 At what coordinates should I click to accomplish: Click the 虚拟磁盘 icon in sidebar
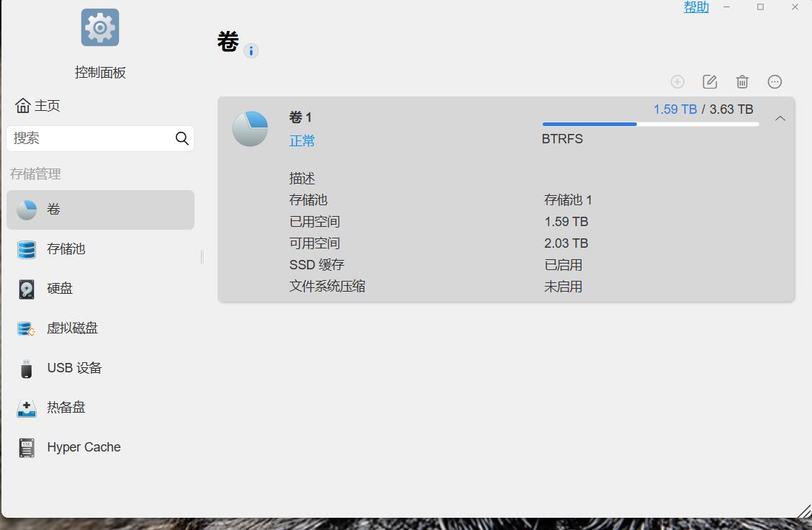click(26, 328)
